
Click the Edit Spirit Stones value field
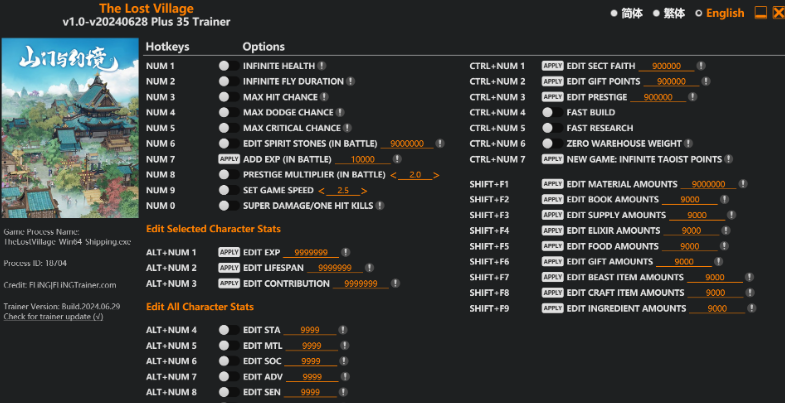point(407,144)
